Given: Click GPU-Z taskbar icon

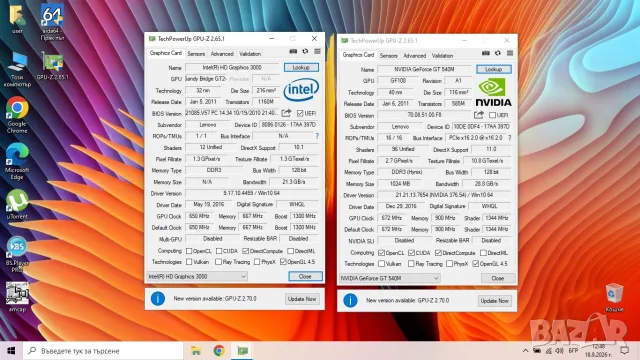Looking at the screenshot, I should [243, 351].
